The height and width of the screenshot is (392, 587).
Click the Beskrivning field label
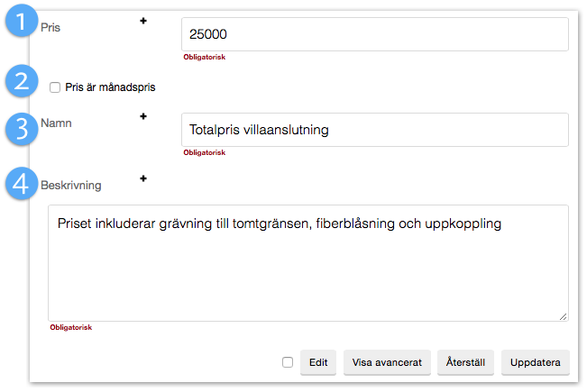(71, 186)
